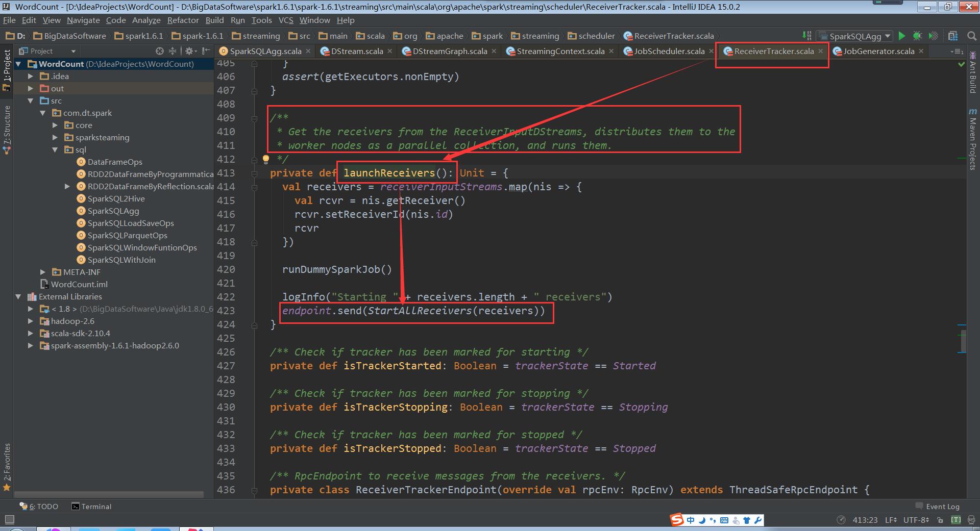980x531 pixels.
Task: Click the Project panel horizontal scrollbar
Action: [x=109, y=494]
